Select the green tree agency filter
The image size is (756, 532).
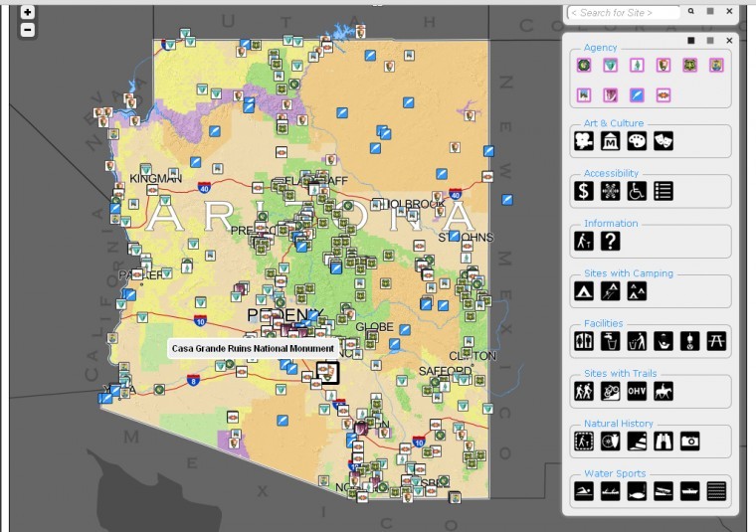637,65
